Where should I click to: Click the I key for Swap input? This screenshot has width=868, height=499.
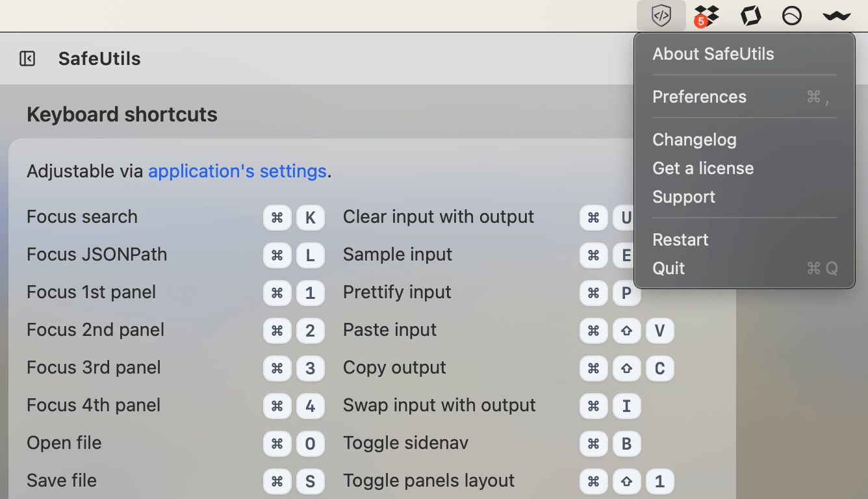(x=626, y=406)
